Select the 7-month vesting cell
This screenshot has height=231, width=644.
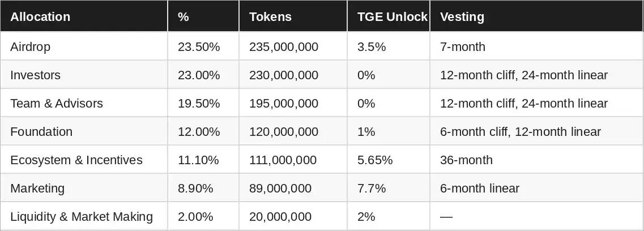click(463, 46)
